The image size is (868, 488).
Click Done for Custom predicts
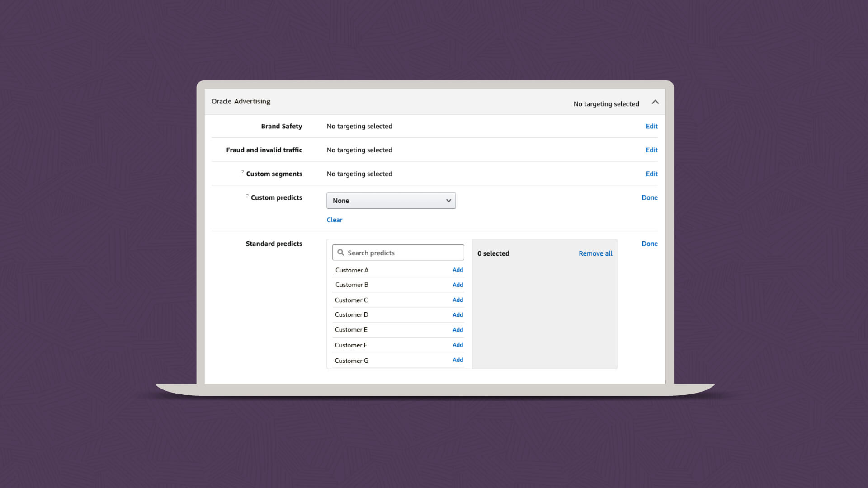[x=650, y=197]
